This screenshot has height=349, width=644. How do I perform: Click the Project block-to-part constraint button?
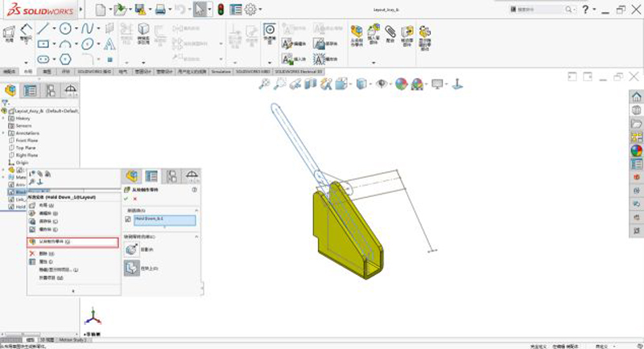pos(132,249)
